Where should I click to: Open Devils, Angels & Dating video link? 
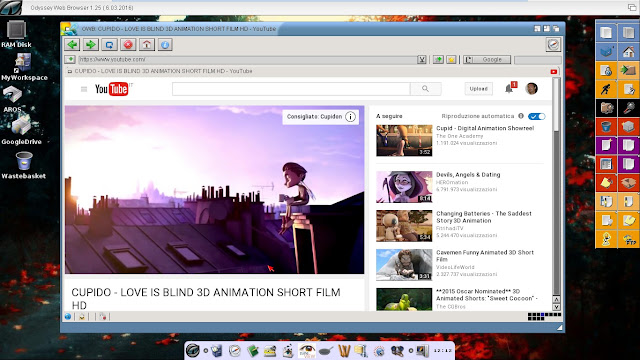[468, 175]
